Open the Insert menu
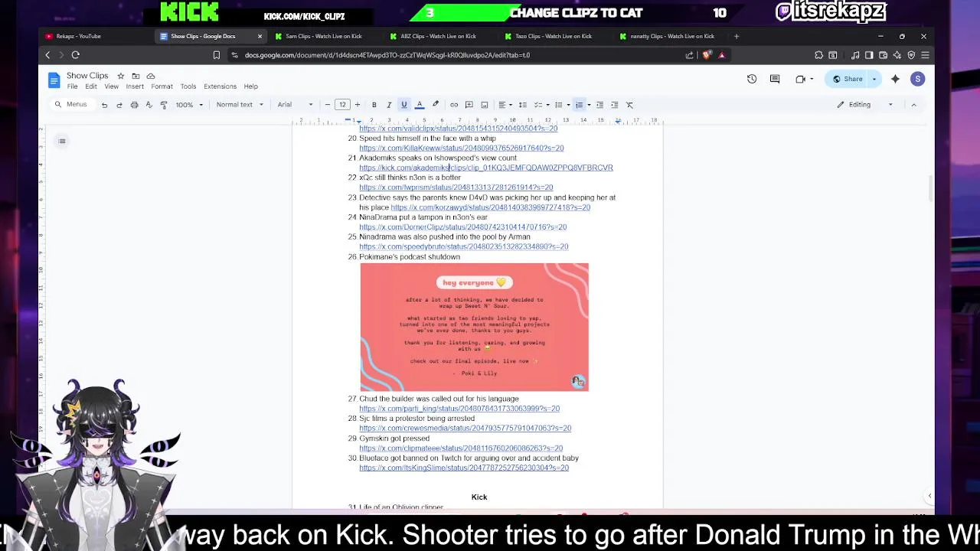This screenshot has width=980, height=551. (135, 86)
